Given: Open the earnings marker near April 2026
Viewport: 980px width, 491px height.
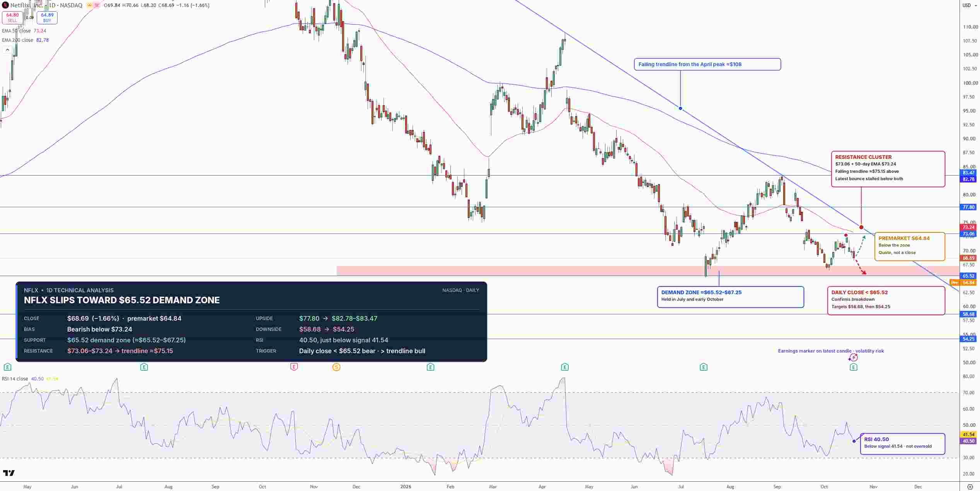Looking at the screenshot, I should (565, 367).
